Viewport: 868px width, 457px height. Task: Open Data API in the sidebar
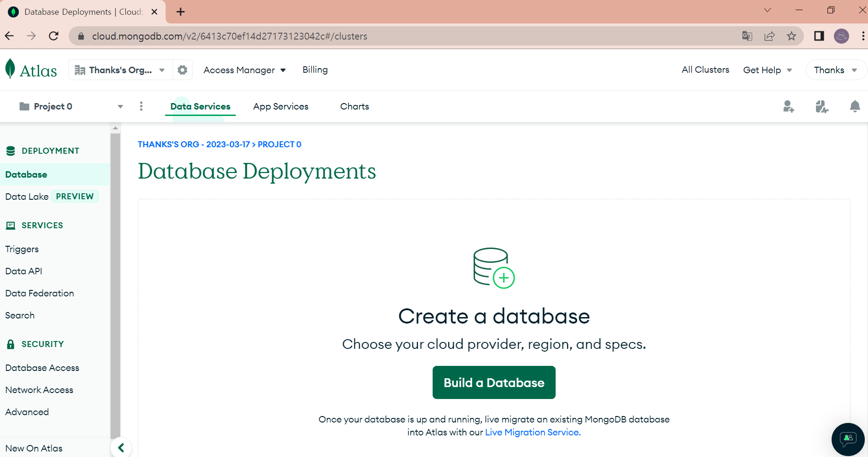[x=23, y=271]
